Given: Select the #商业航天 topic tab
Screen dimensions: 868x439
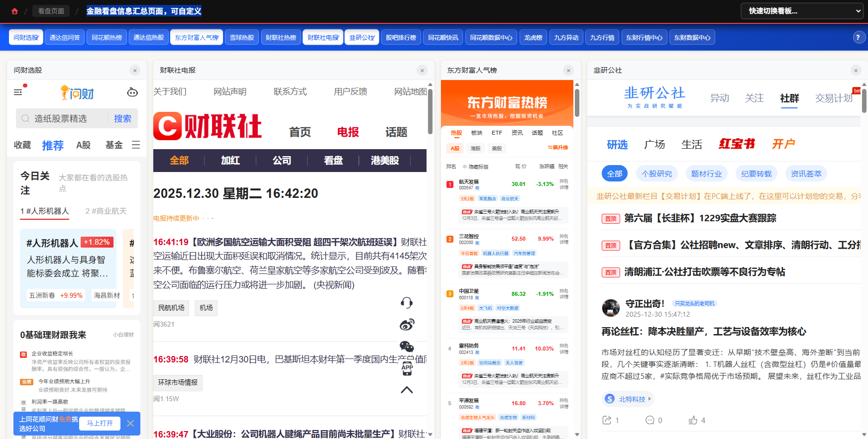Looking at the screenshot, I should (106, 211).
